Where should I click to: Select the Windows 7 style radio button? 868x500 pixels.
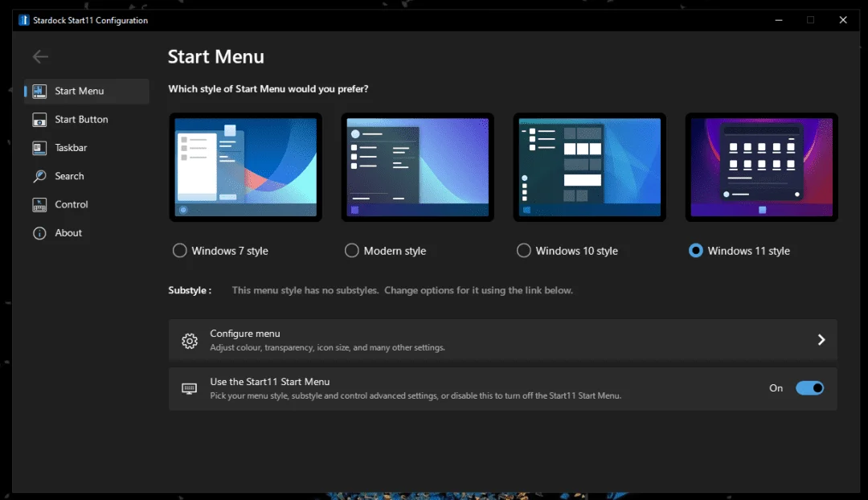click(x=179, y=250)
